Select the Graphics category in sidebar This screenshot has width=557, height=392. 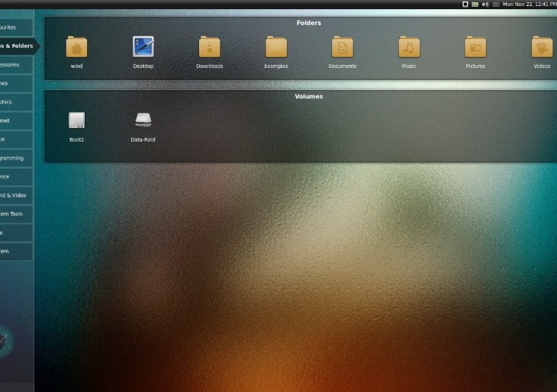tap(16, 102)
